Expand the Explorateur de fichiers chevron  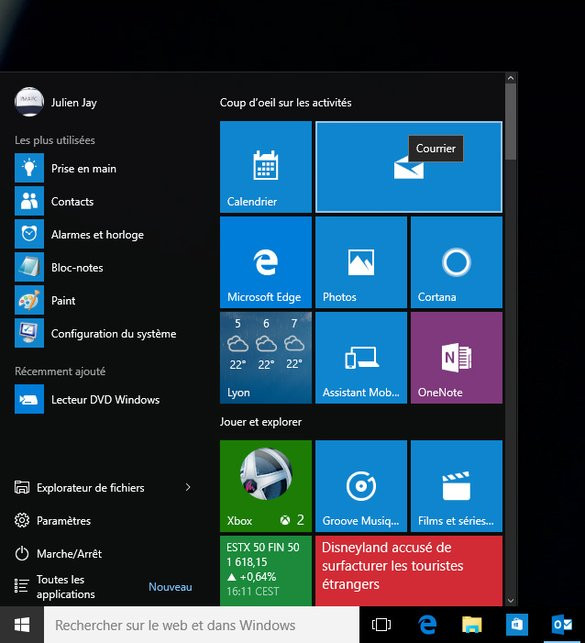point(188,487)
